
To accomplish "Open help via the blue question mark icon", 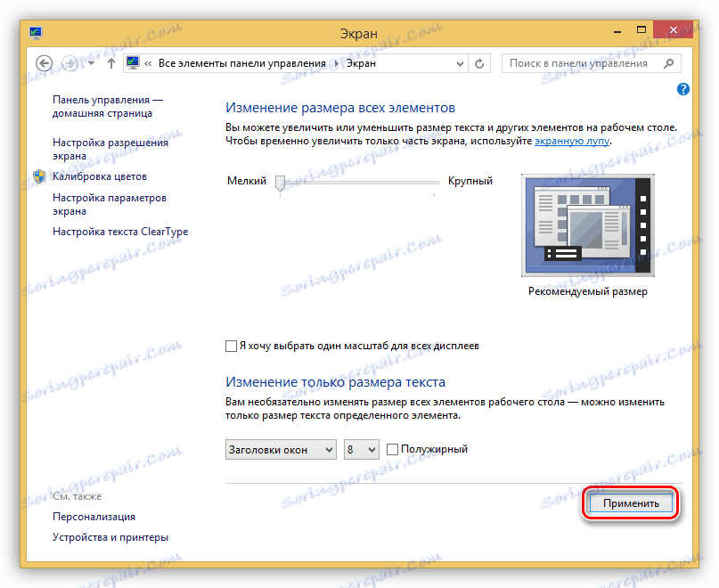I will [x=682, y=88].
